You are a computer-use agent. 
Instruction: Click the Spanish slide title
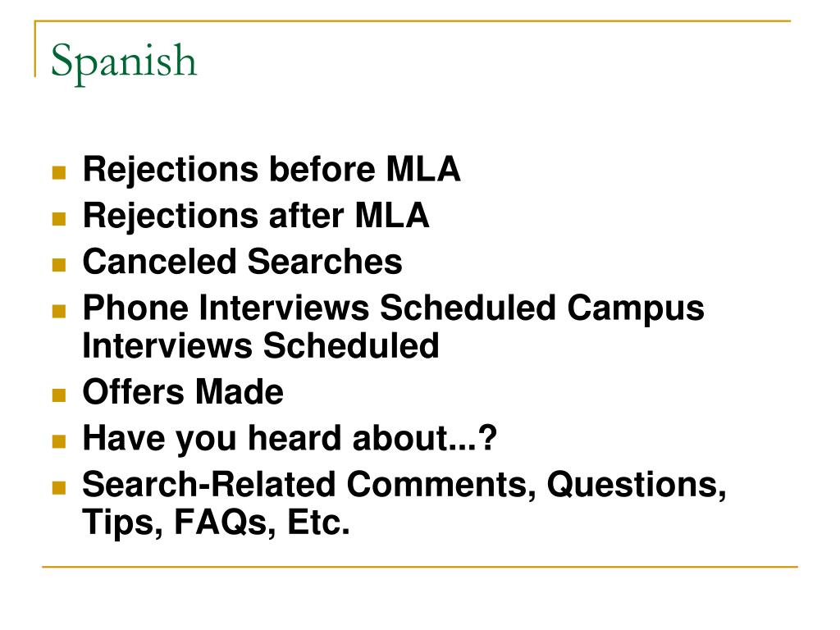124,62
